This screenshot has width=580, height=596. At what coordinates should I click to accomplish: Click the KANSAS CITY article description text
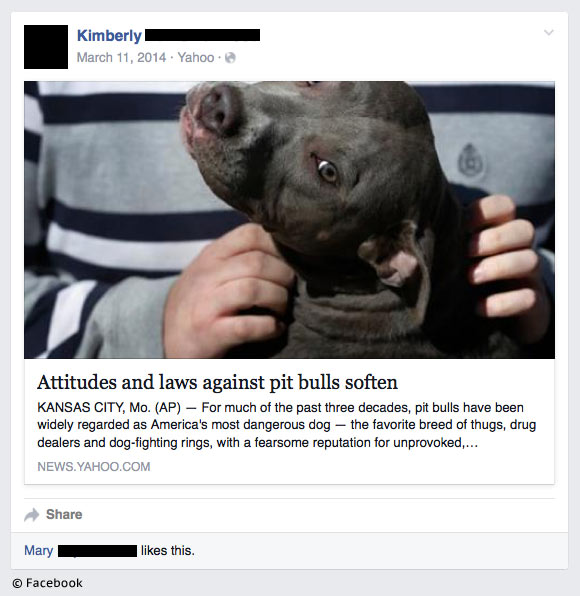click(287, 425)
